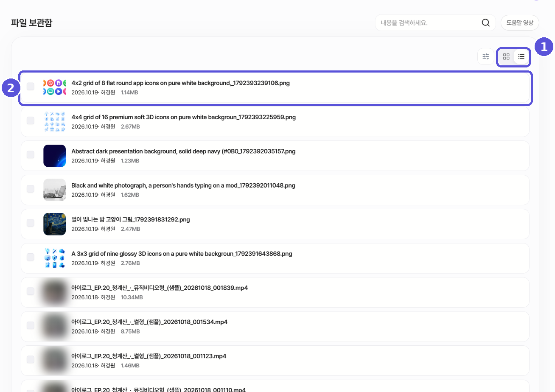Screen dimensions: 555x392
Task: Open thumbnail of 4x2 grid round app icons
Action: (x=55, y=87)
